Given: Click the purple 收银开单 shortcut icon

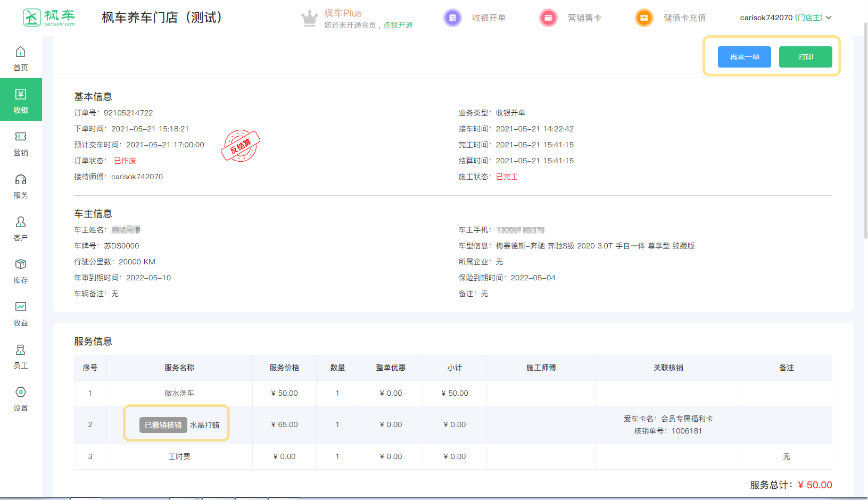Looking at the screenshot, I should coord(452,18).
